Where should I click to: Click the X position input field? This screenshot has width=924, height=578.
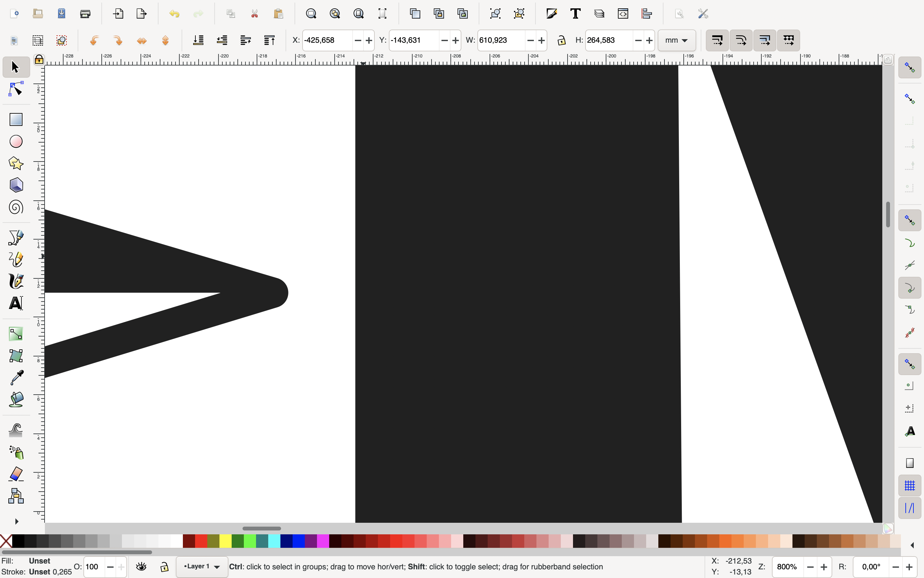tap(327, 40)
